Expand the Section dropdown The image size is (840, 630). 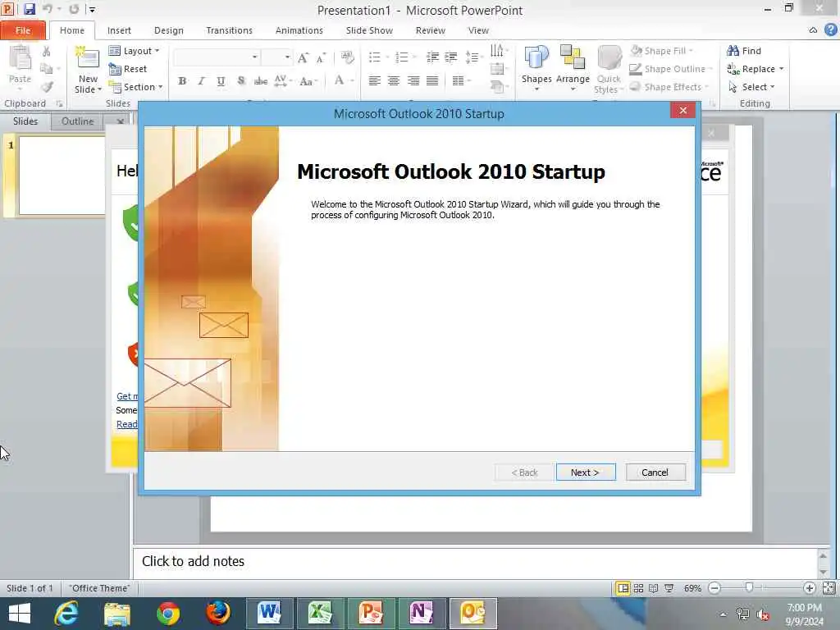coord(136,87)
